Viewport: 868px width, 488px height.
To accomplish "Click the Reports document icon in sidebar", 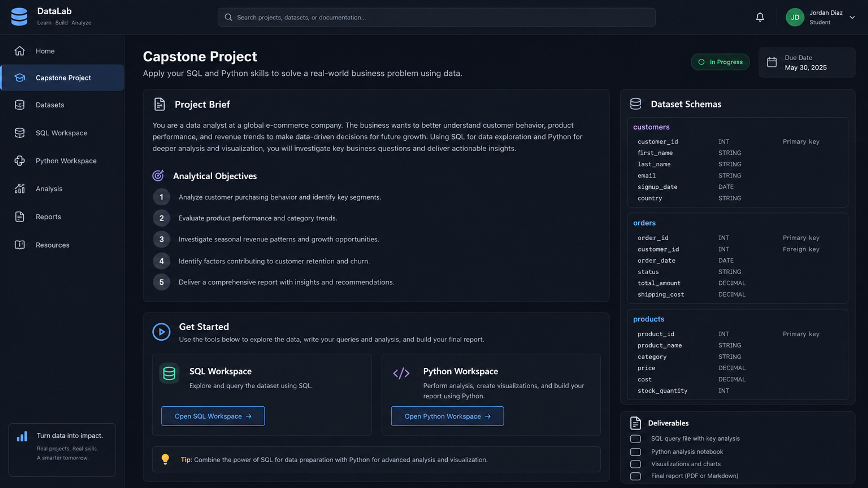I will (20, 217).
